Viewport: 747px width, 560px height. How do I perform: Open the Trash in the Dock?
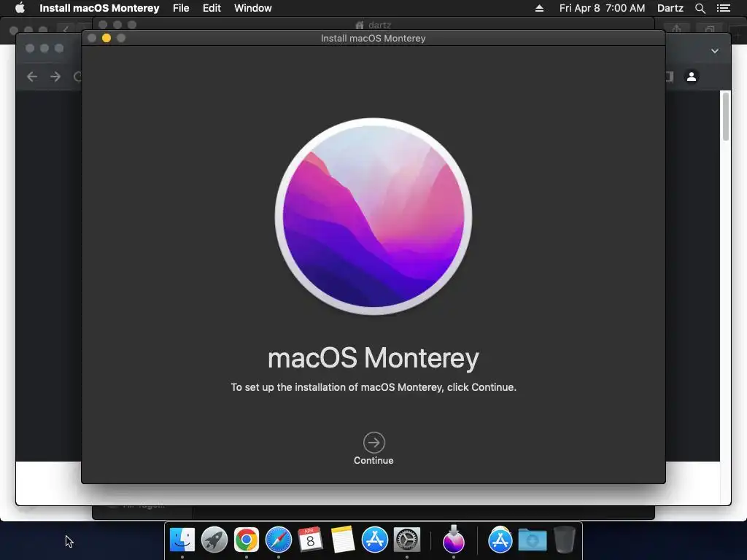click(565, 540)
